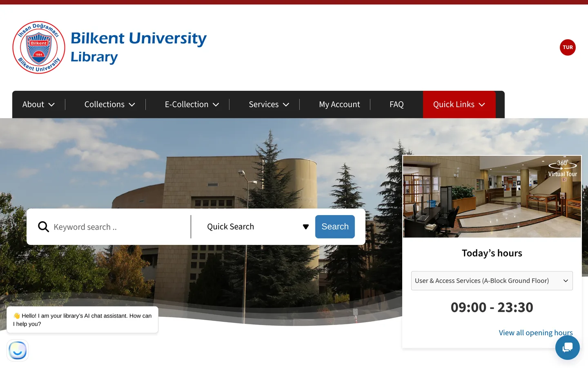
Task: Click the 09:00 - 23:30 hours text
Action: pos(492,307)
